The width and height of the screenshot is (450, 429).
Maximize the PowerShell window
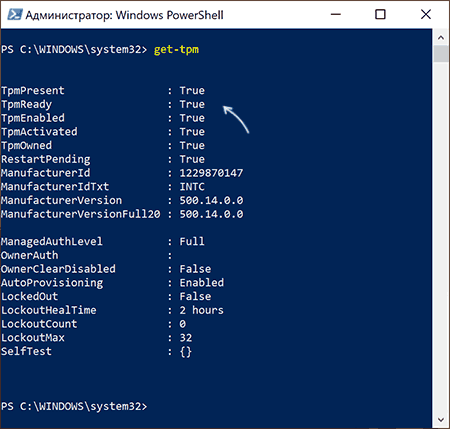click(x=380, y=15)
